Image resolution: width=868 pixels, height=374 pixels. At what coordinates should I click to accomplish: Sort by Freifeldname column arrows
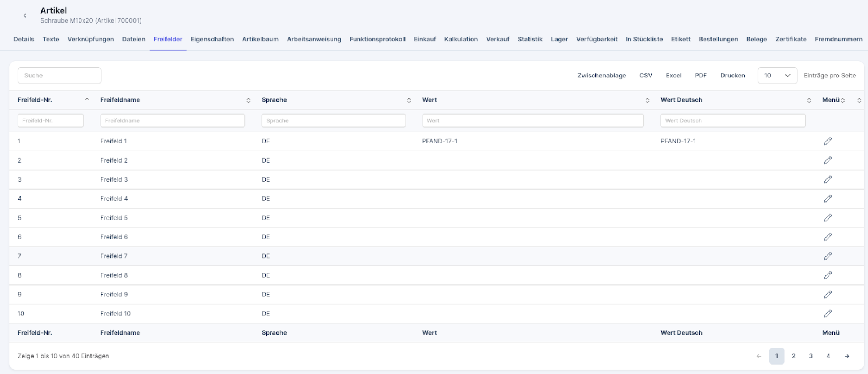pyautogui.click(x=248, y=100)
